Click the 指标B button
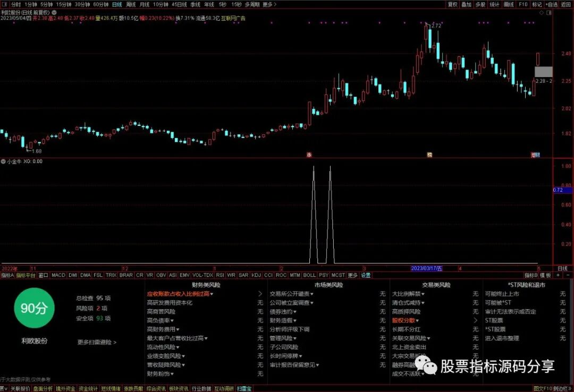 tap(531, 275)
